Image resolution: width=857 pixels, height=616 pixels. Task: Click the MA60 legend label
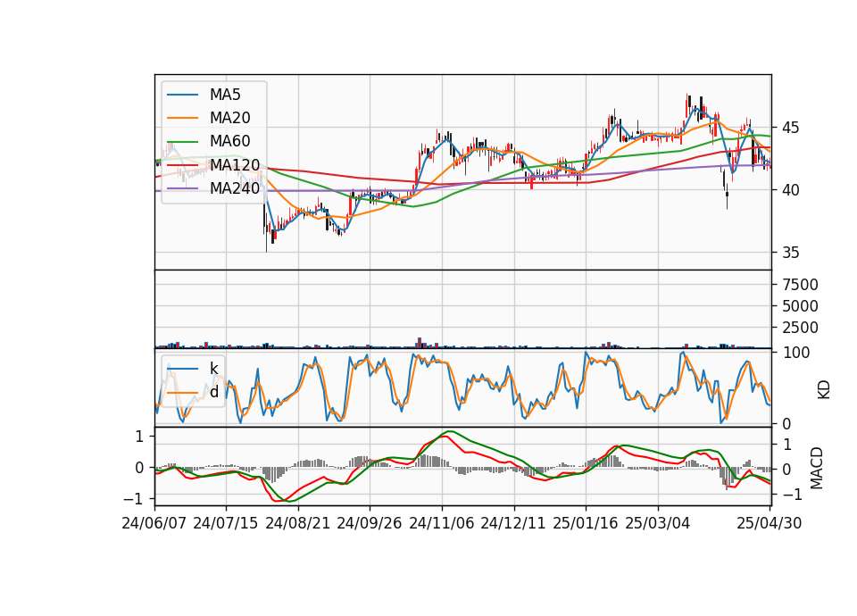point(230,142)
